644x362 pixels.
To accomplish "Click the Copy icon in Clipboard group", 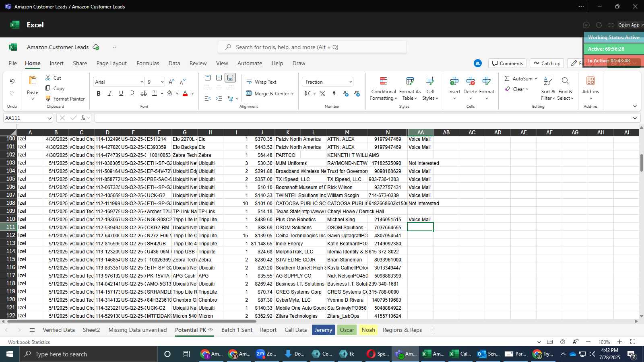I will 48,88.
